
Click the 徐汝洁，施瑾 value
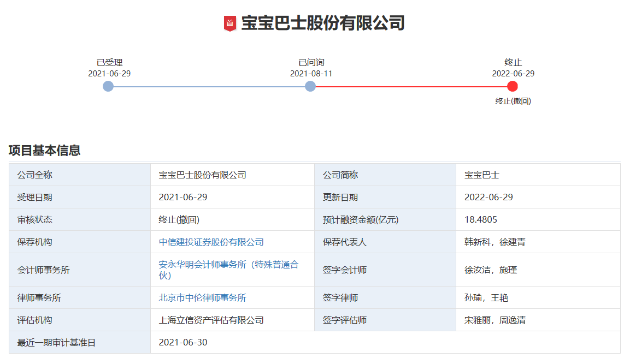pos(490,270)
